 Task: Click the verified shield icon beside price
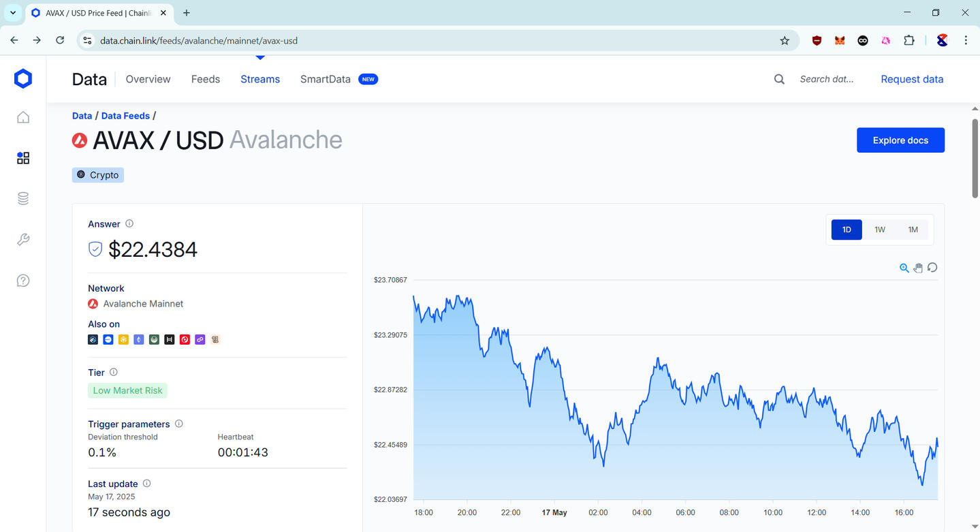(x=95, y=249)
